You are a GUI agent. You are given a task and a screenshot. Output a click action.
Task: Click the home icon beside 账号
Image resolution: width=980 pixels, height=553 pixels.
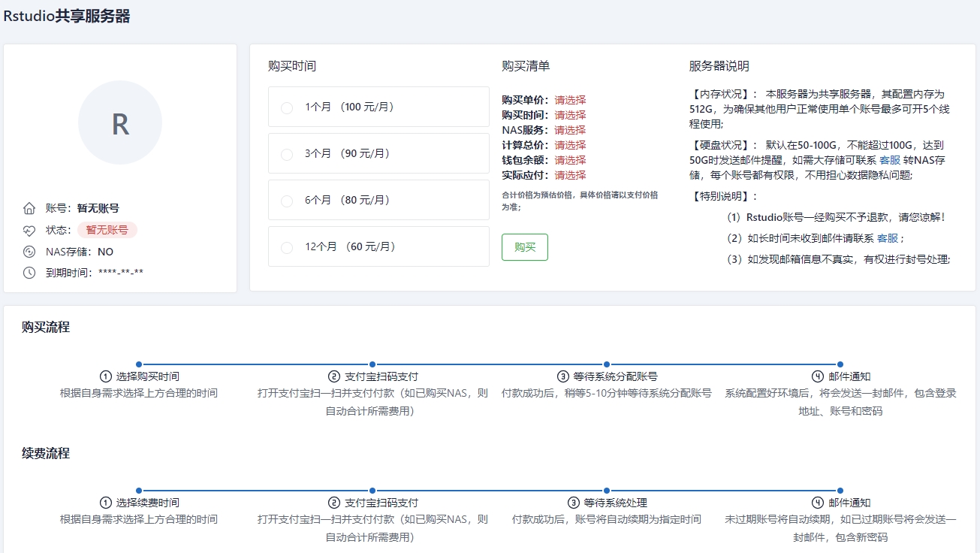29,208
